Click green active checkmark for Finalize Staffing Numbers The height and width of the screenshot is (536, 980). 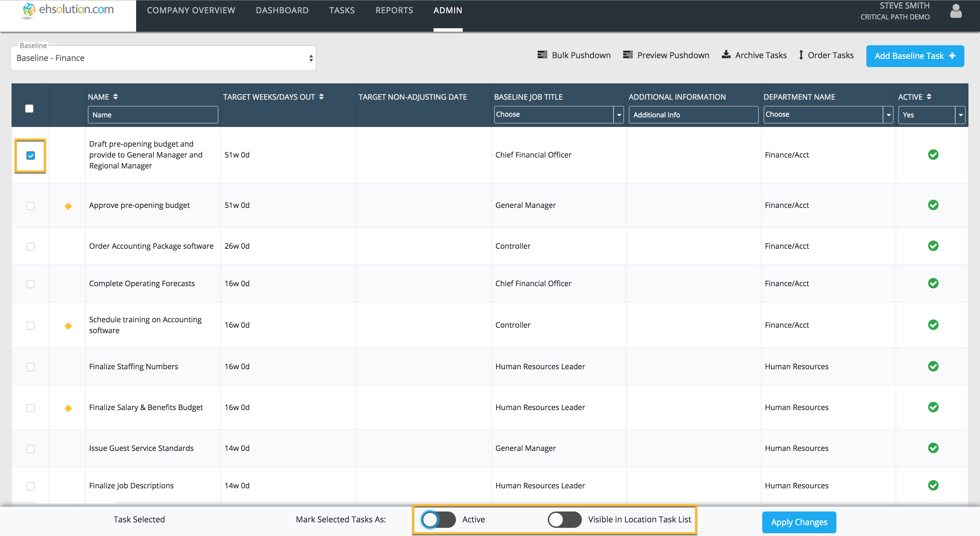point(933,366)
